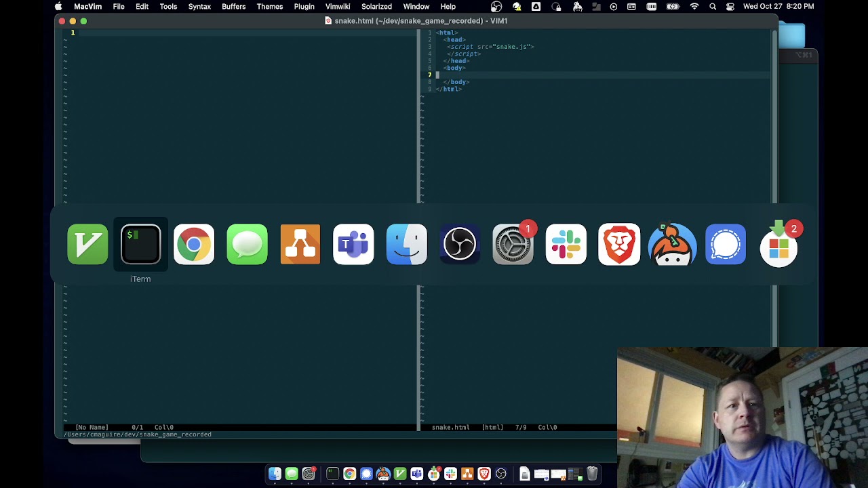Select Brave browser in app switcher
The image size is (868, 488).
click(619, 244)
